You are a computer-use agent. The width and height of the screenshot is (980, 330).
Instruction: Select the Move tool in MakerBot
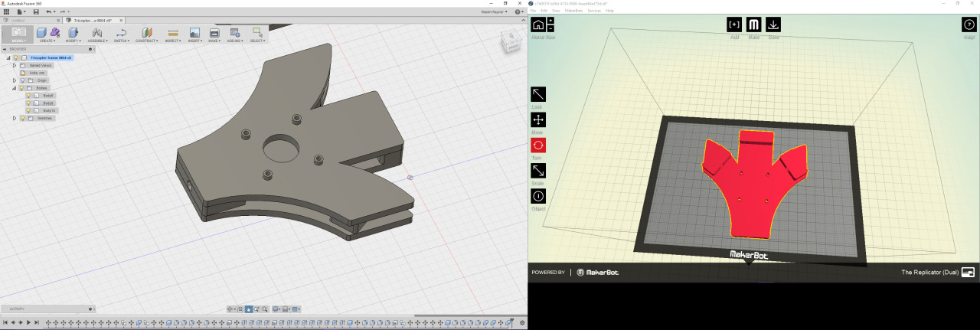pyautogui.click(x=538, y=119)
